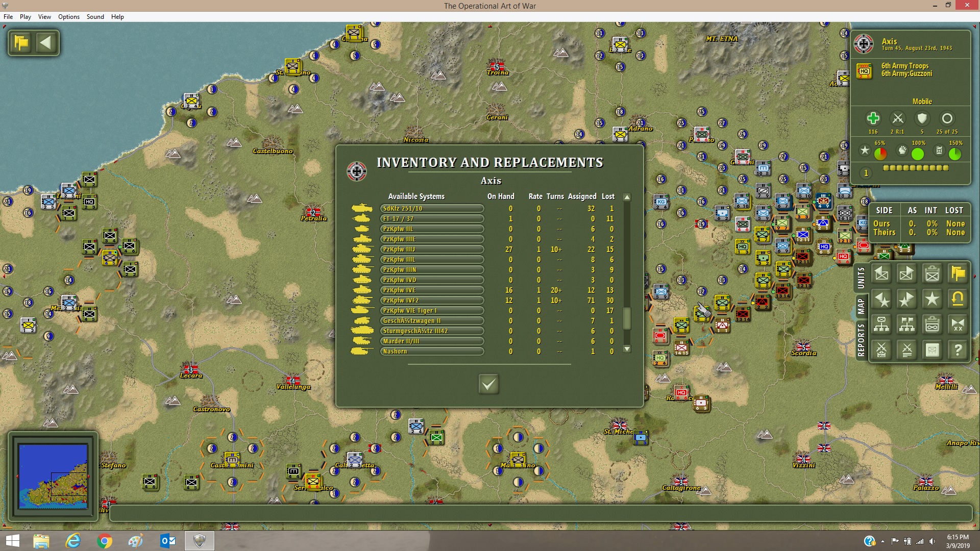Image resolution: width=980 pixels, height=551 pixels.
Task: Open the Windows Start button
Action: tap(12, 541)
